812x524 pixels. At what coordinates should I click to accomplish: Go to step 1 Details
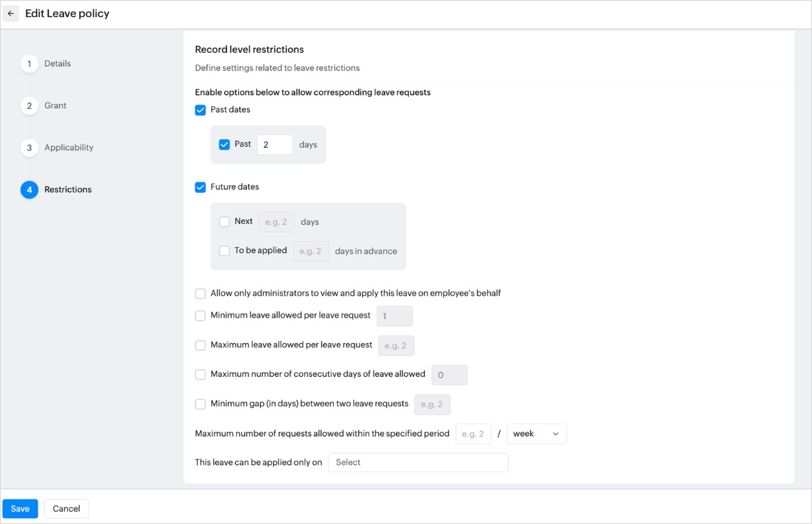click(57, 64)
